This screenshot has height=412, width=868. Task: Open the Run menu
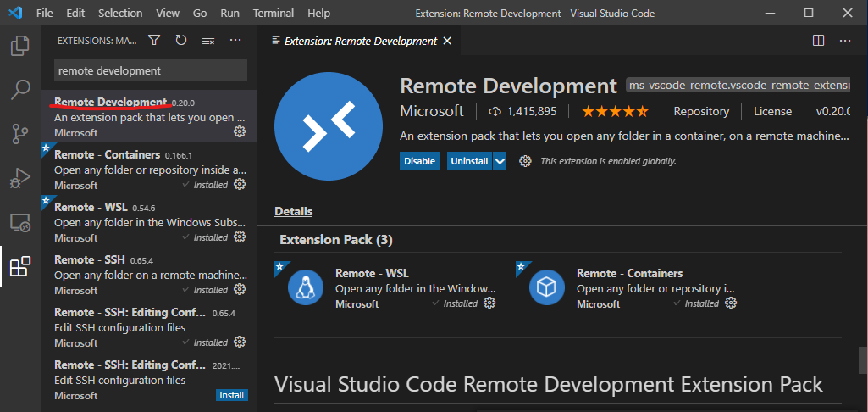[x=229, y=13]
